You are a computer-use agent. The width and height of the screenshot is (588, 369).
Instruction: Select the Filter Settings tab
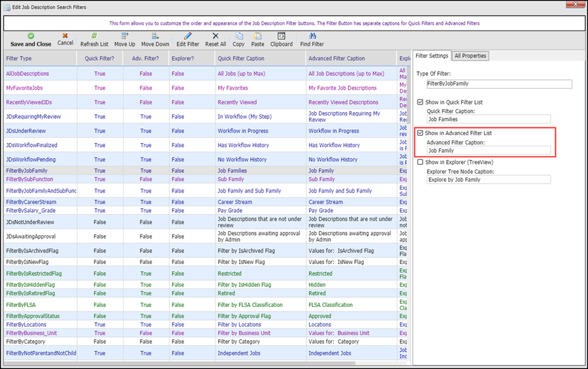coord(432,56)
